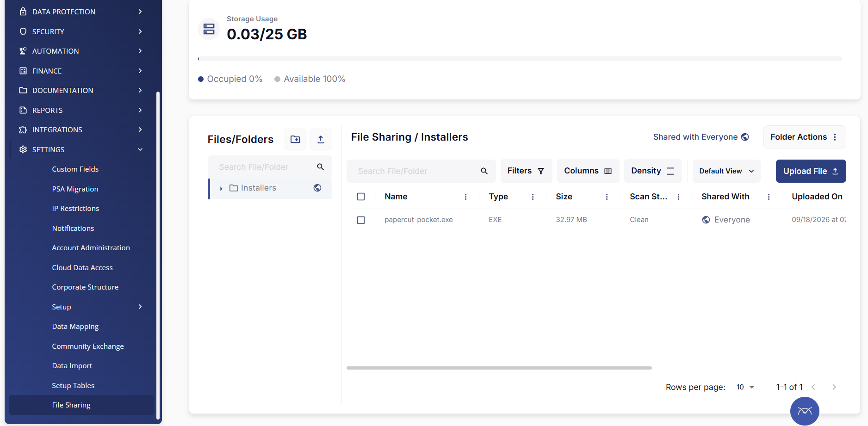Viewport: 868px width, 426px height.
Task: Click the Settings gear icon
Action: click(23, 149)
